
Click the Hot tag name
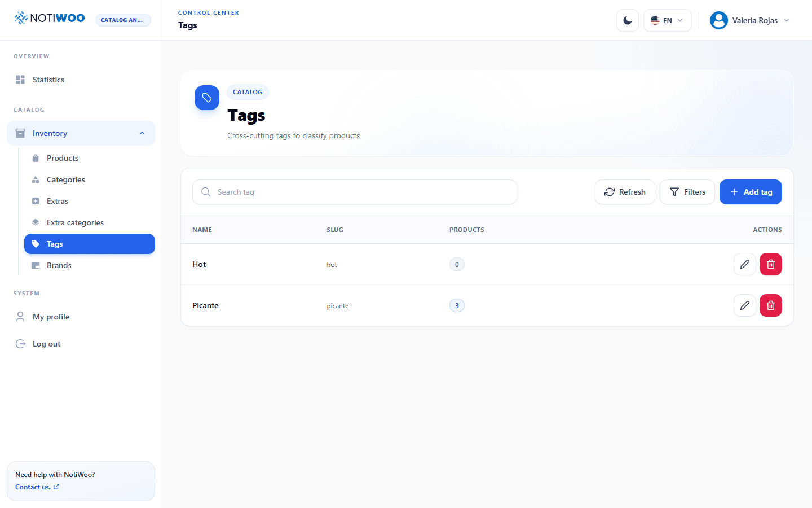click(199, 264)
